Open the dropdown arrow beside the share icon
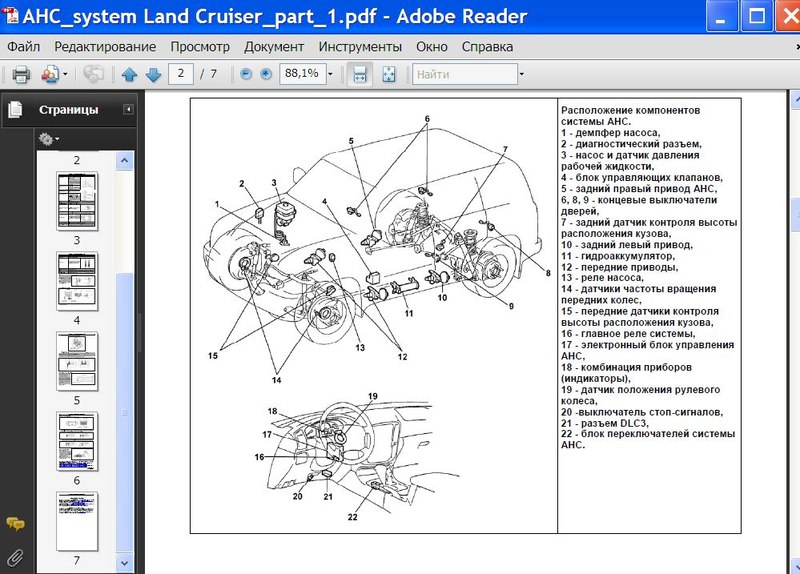This screenshot has height=574, width=800. tap(65, 74)
